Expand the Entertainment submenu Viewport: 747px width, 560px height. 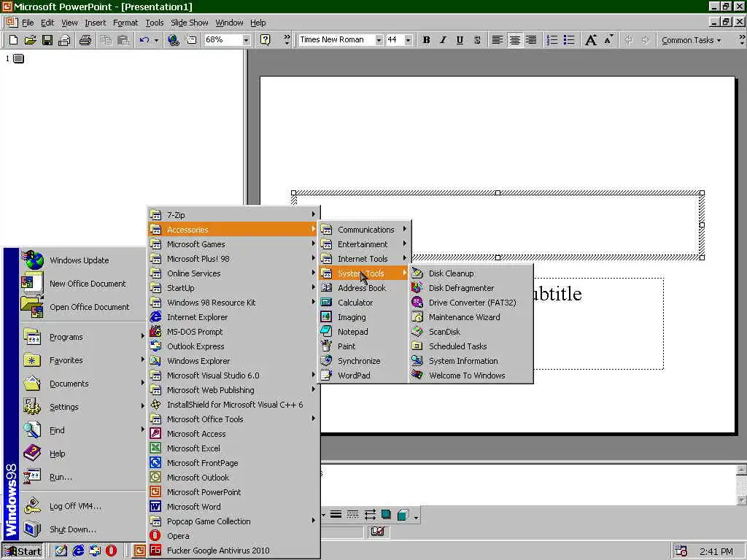pyautogui.click(x=364, y=244)
